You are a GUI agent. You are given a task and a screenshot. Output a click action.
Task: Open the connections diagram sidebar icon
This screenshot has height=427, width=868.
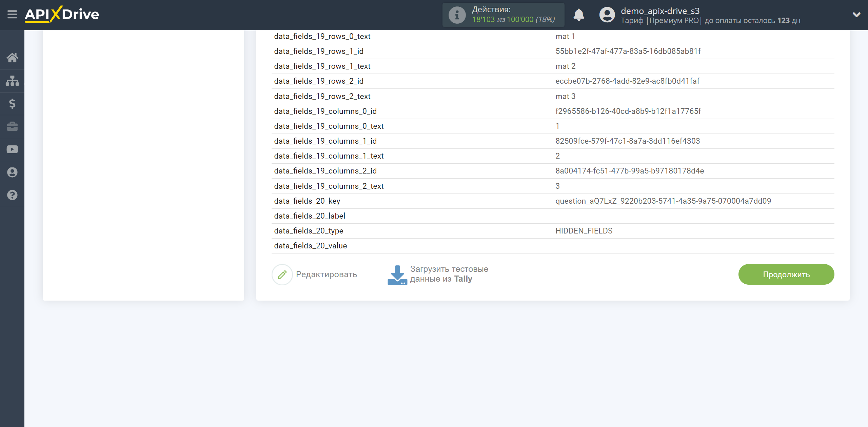click(12, 81)
